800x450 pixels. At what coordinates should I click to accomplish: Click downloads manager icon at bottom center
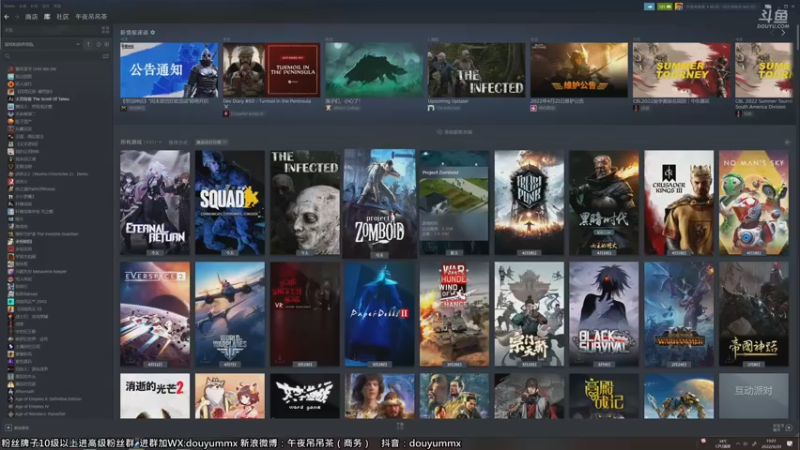click(x=400, y=426)
